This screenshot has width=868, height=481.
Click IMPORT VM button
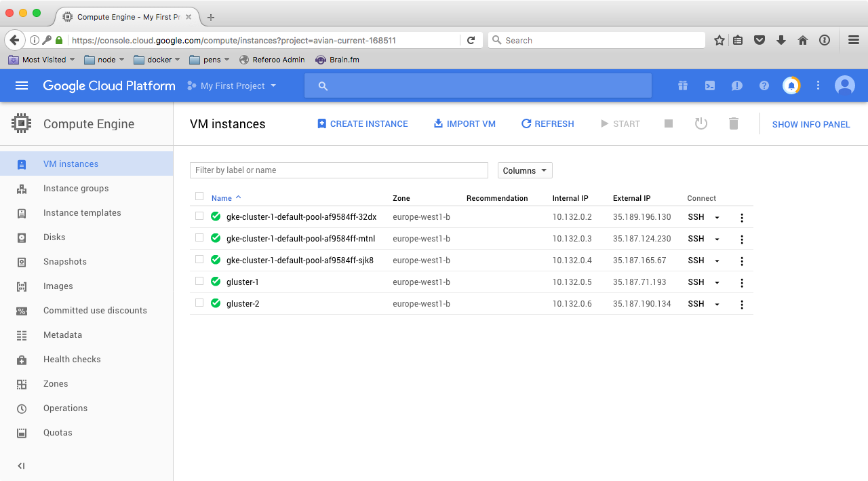click(465, 123)
